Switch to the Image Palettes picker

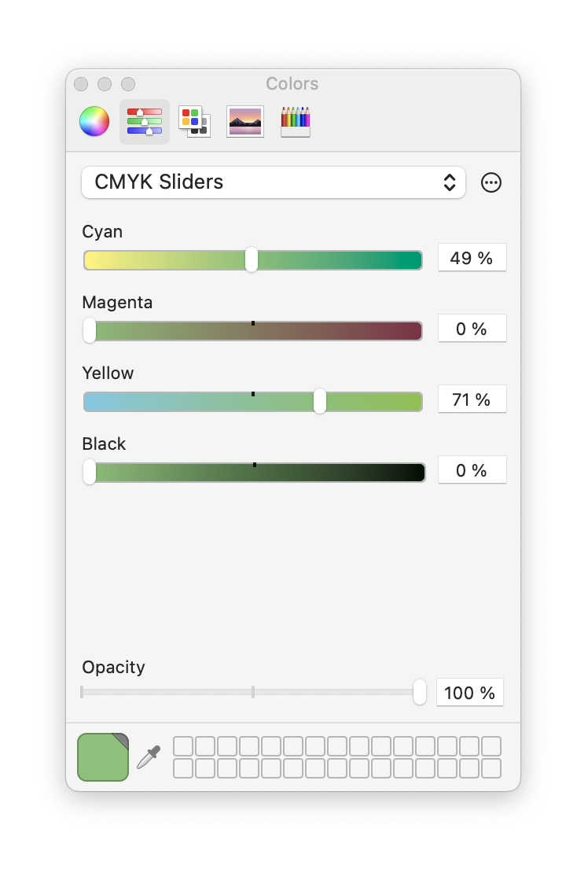pyautogui.click(x=245, y=122)
